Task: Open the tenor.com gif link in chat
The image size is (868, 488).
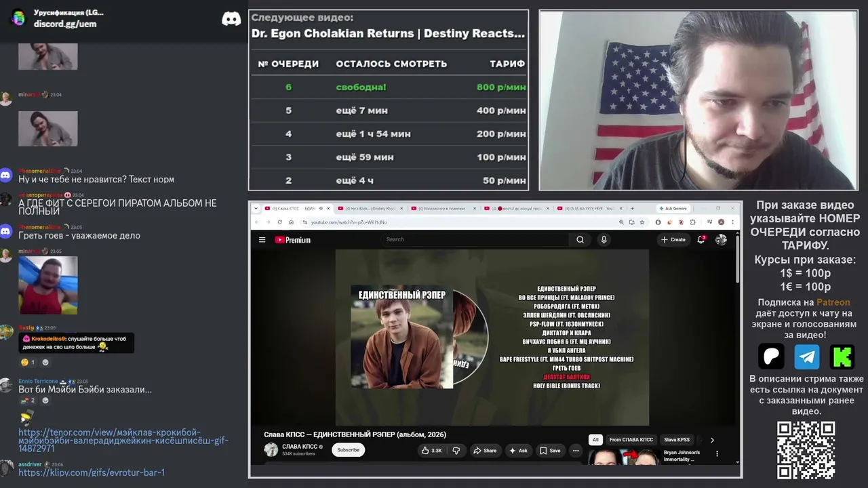Action: (x=123, y=441)
